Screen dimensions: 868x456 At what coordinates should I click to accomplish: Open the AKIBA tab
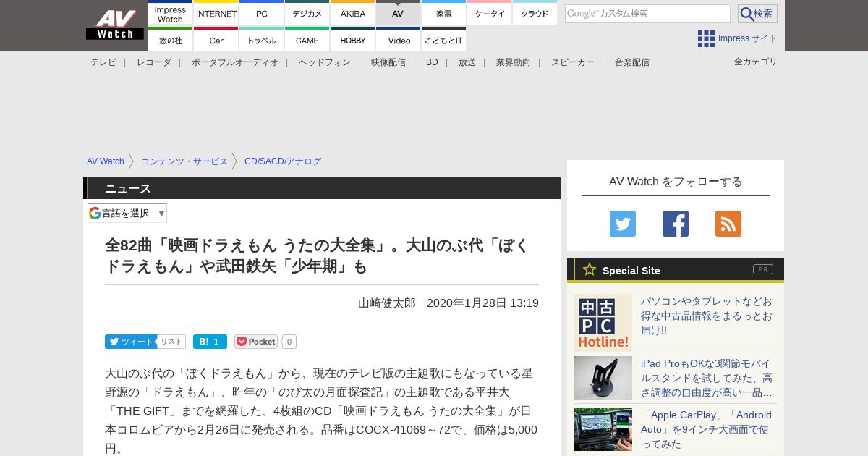tap(353, 13)
